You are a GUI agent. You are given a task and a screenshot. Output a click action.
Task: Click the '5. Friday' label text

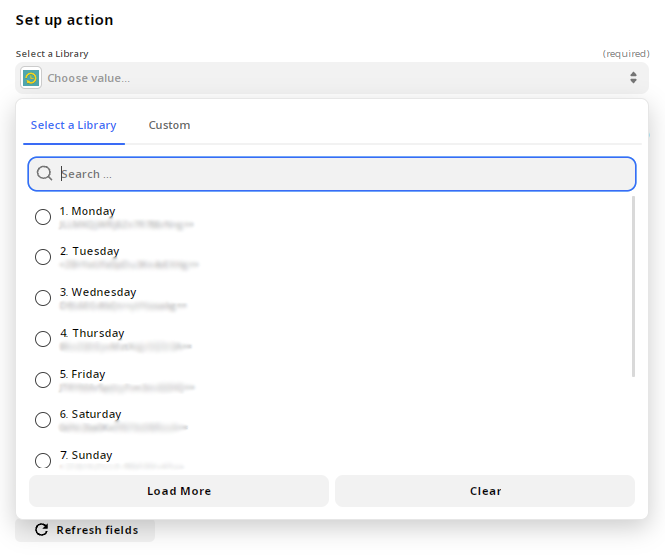point(82,374)
